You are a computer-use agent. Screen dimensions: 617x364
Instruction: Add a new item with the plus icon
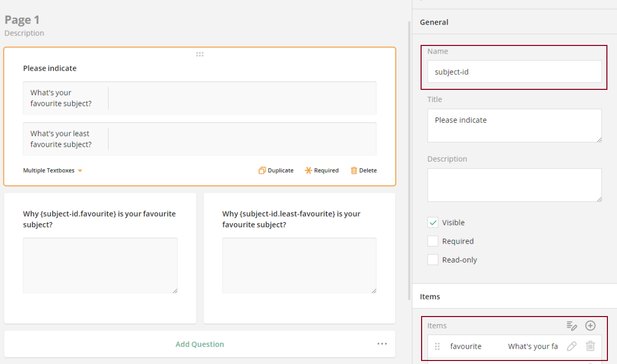590,326
